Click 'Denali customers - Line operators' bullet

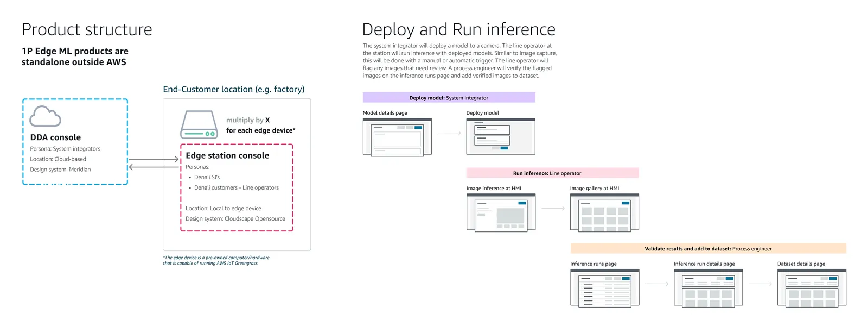tap(236, 187)
